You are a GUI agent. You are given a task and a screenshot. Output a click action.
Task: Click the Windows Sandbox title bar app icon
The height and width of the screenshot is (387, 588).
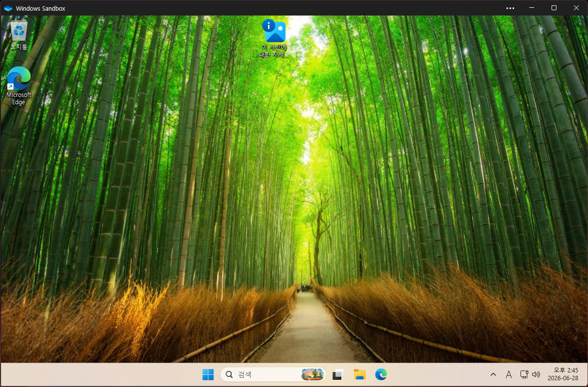(8, 8)
